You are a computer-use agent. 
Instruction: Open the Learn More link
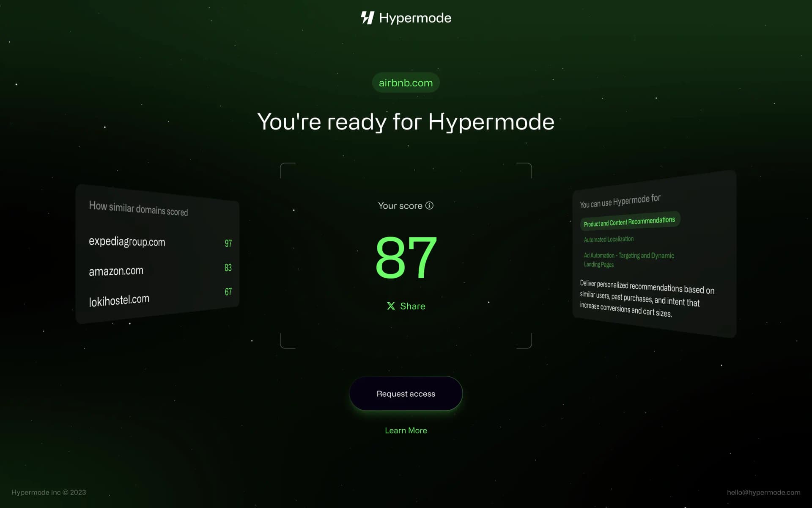[406, 431]
